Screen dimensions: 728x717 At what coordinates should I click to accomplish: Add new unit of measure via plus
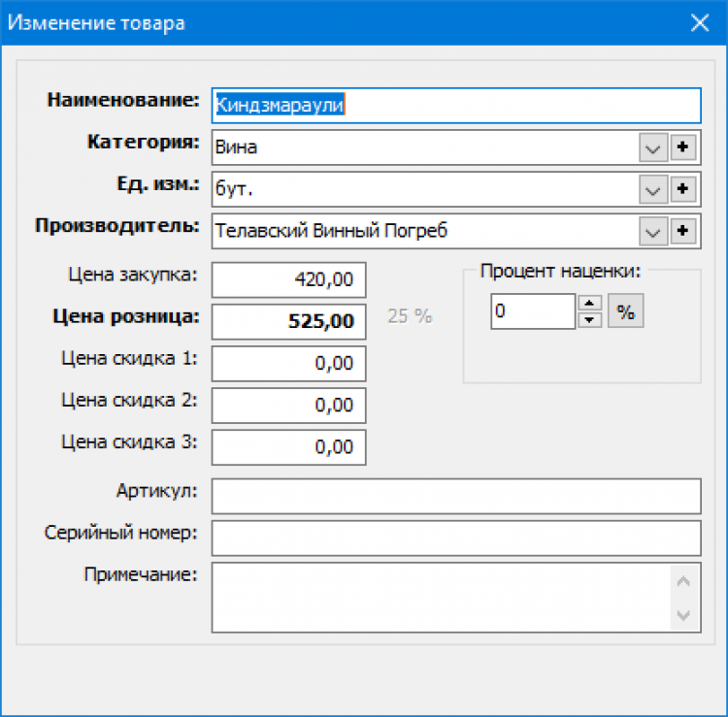click(682, 189)
